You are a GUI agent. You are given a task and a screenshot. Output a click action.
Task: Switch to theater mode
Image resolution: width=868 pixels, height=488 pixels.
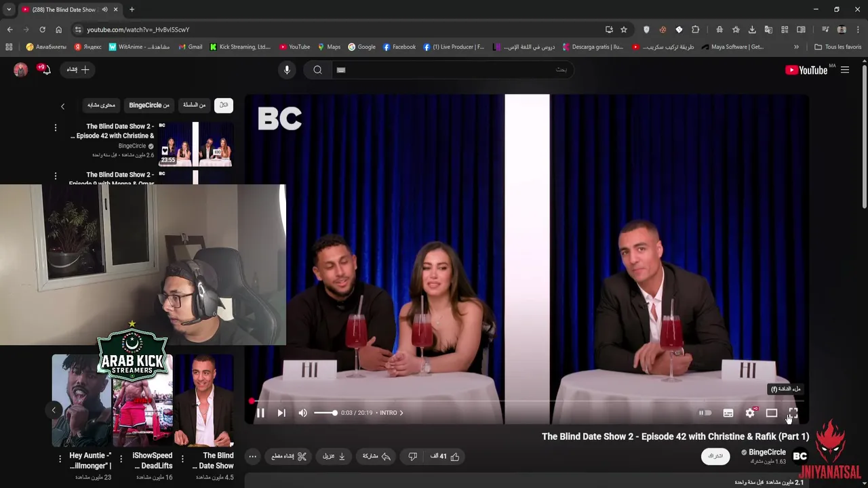coord(772,413)
